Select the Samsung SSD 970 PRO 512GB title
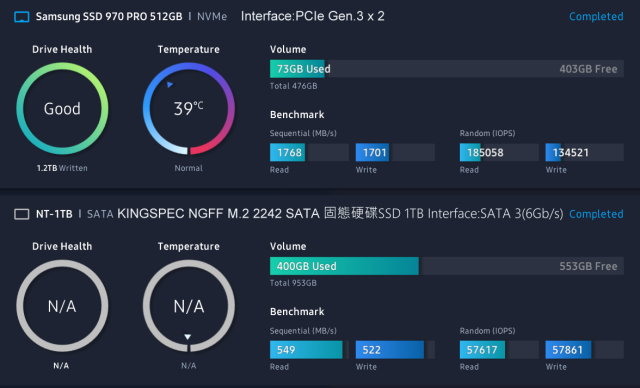 tap(109, 17)
